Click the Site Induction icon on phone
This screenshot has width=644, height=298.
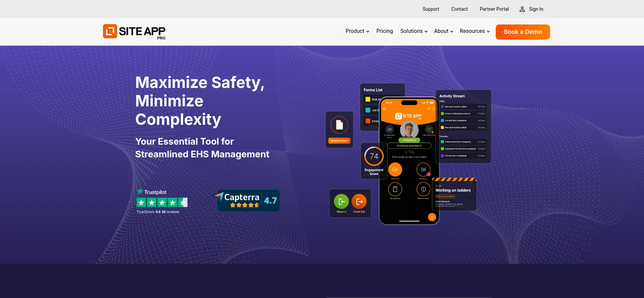pos(429,129)
